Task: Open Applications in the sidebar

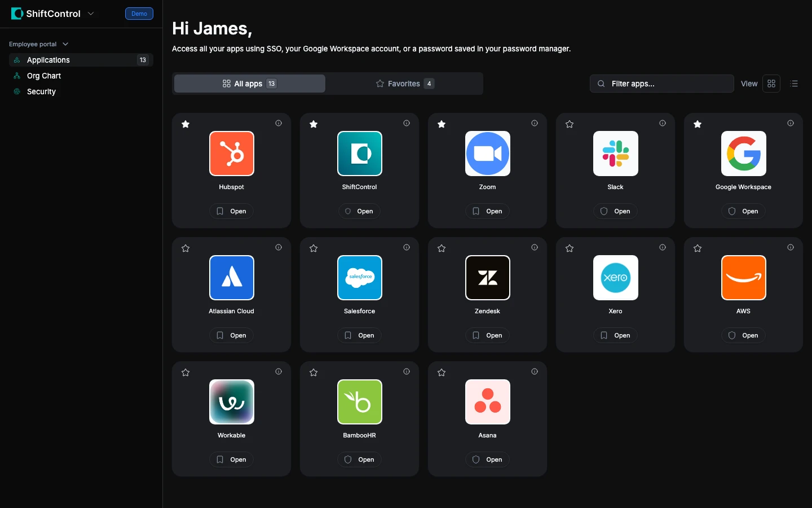Action: [81, 60]
